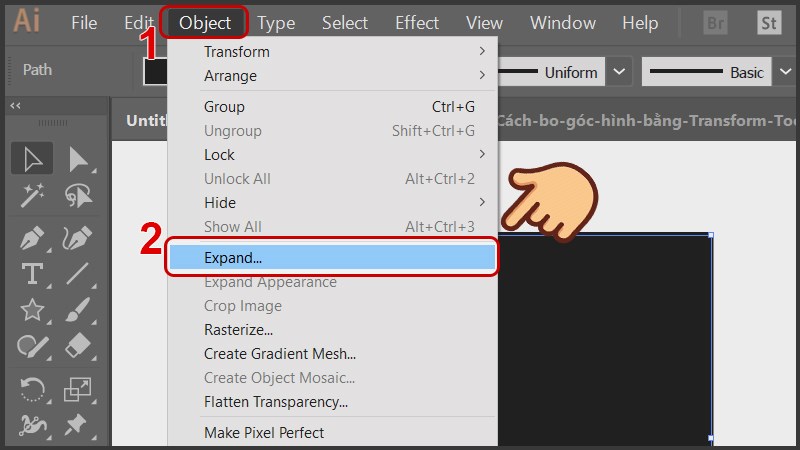Click the black fill color swatch

click(155, 72)
